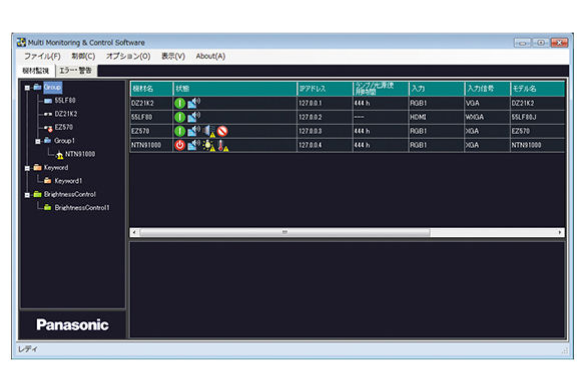Open the オプション(O) menu
The image size is (584, 390).
tap(128, 56)
